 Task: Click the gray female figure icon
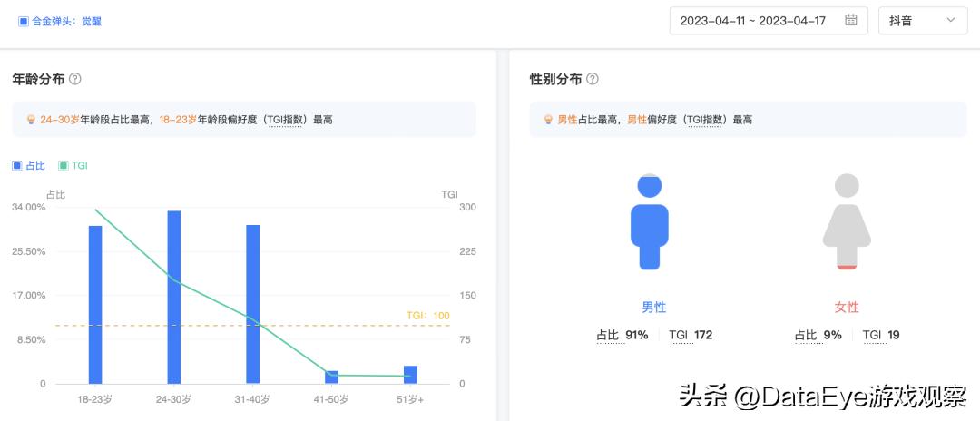coord(847,221)
